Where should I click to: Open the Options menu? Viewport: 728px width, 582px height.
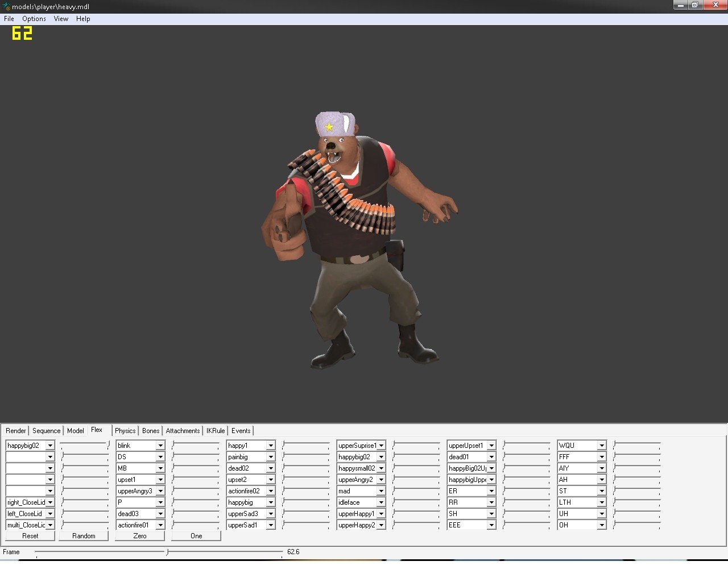[x=34, y=19]
